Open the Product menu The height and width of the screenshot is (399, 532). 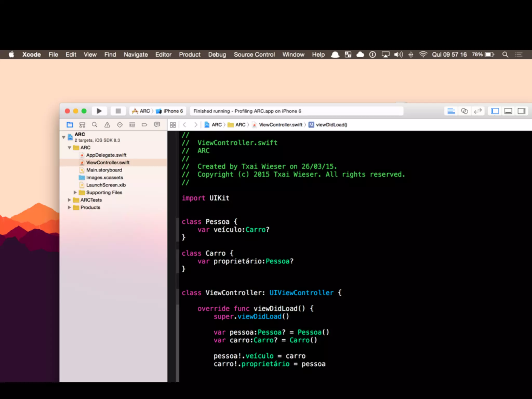pyautogui.click(x=190, y=55)
